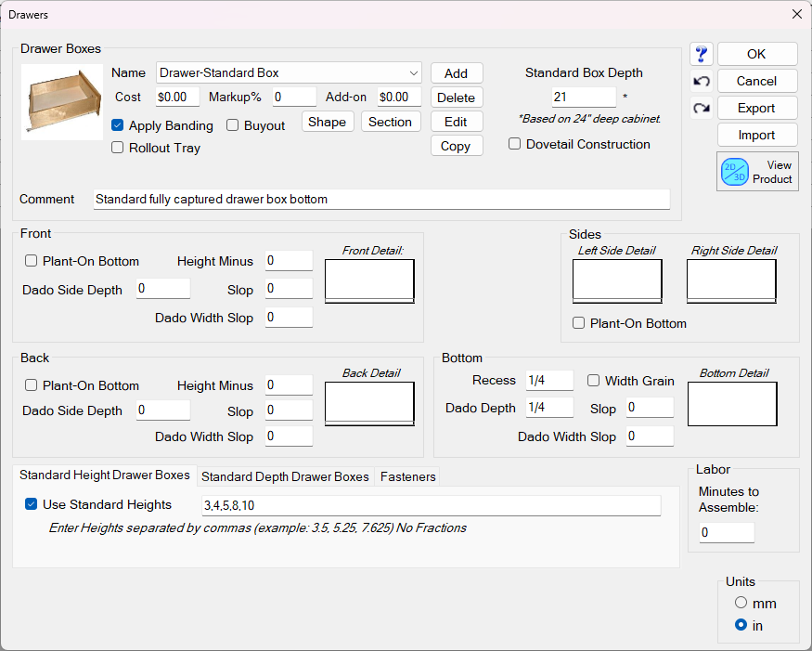Click the undo arrow icon

click(702, 82)
